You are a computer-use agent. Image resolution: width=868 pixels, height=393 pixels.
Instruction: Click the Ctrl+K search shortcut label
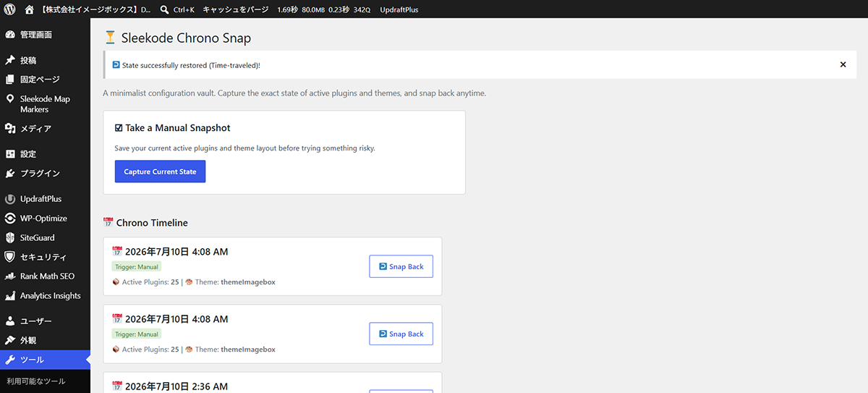(184, 9)
